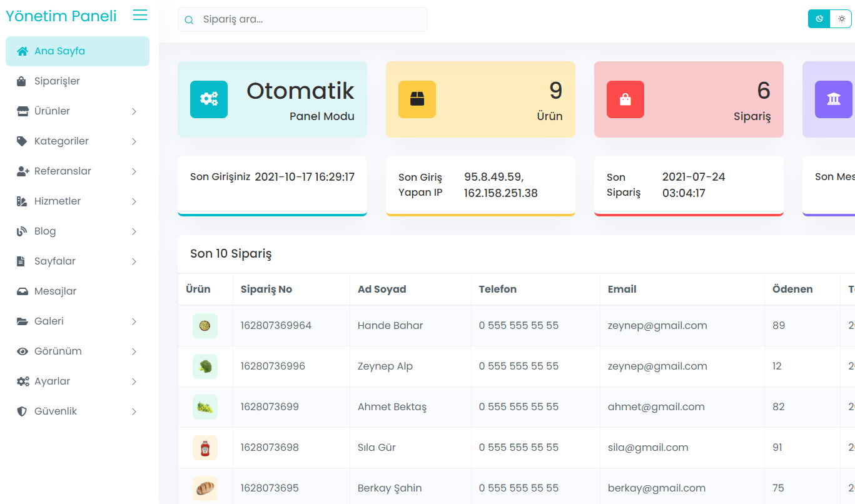Click the purple bank building icon
Screen dimensions: 855x504
tap(833, 99)
